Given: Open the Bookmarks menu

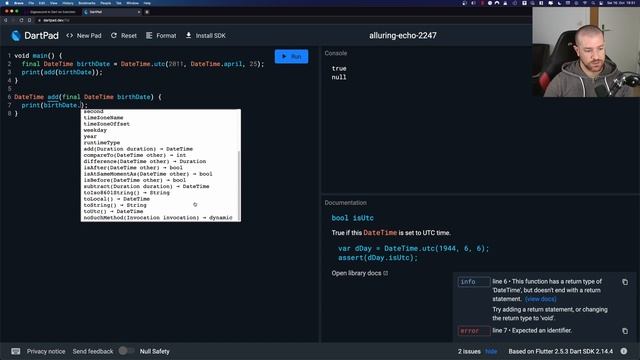Looking at the screenshot, I should pos(87,3).
